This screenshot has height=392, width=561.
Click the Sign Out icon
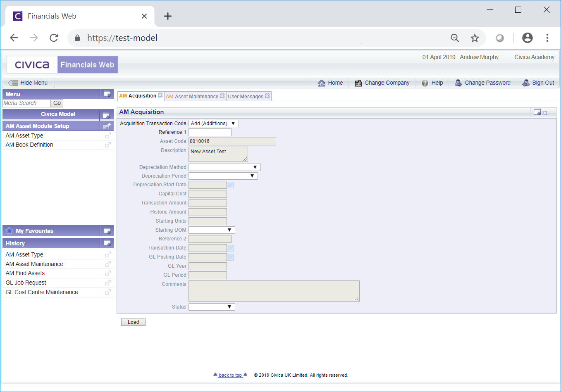point(526,83)
